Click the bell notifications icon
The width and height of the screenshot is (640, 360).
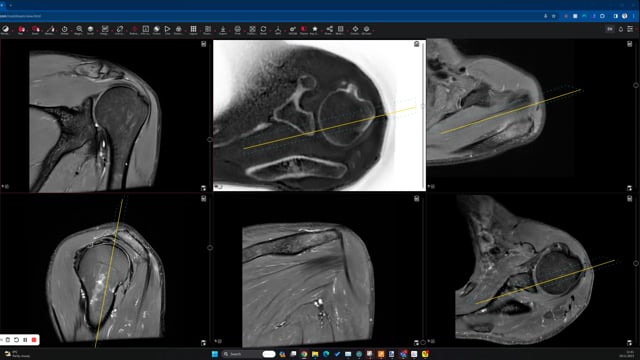tap(621, 29)
